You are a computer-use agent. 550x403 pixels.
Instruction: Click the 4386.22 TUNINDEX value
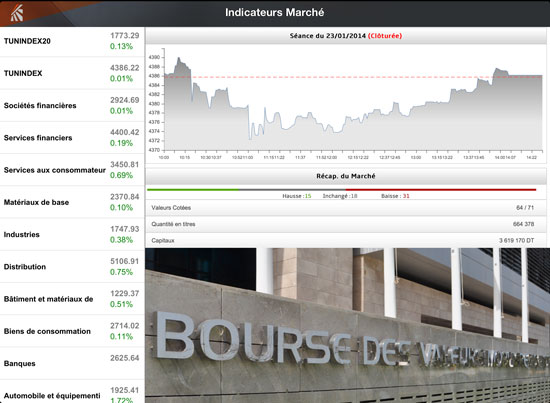pos(125,68)
